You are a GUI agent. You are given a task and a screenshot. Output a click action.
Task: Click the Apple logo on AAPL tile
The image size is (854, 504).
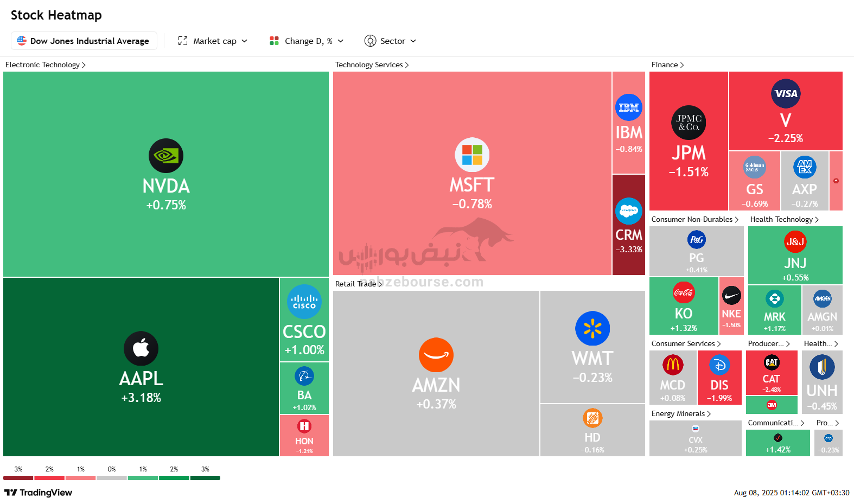click(141, 348)
